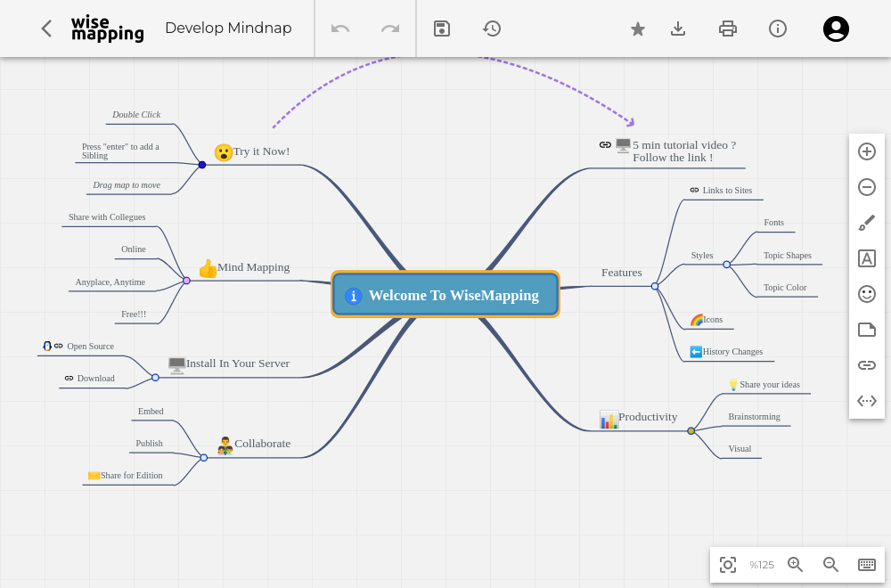The image size is (891, 588).
Task: Click the rainbow icon beside Icons
Action: (697, 320)
